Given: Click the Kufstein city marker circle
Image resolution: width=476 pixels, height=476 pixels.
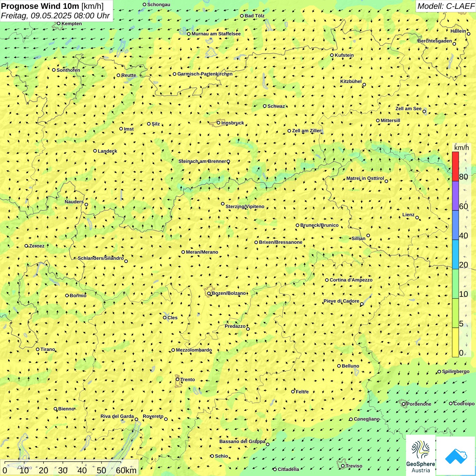Looking at the screenshot, I should (x=332, y=55).
